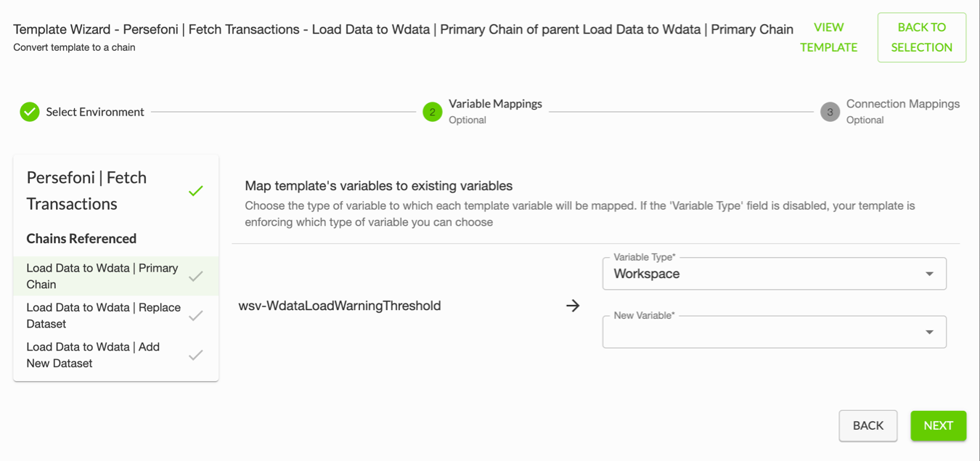Jump to the Connection Mappings step
980x461 pixels.
903,104
